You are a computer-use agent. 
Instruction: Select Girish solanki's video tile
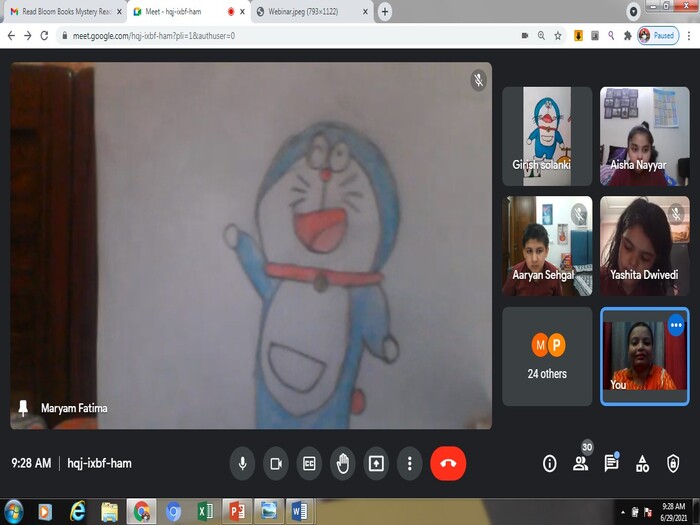(547, 136)
